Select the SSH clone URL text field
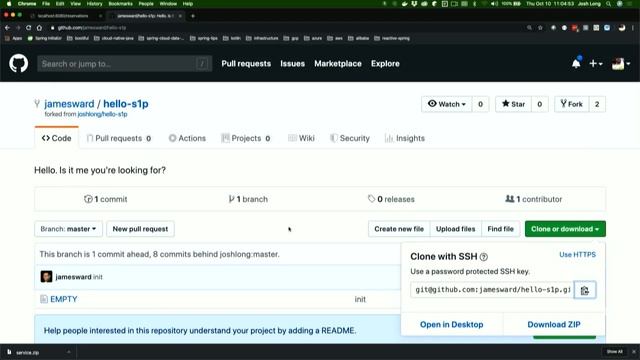Screen dimensions: 640x360 coord(492,290)
